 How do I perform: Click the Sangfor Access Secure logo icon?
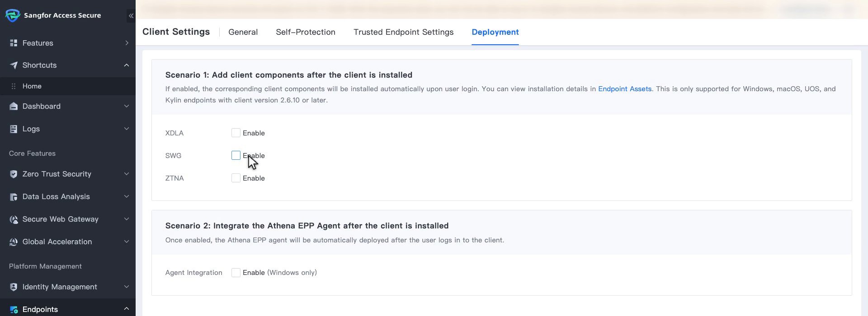point(12,15)
